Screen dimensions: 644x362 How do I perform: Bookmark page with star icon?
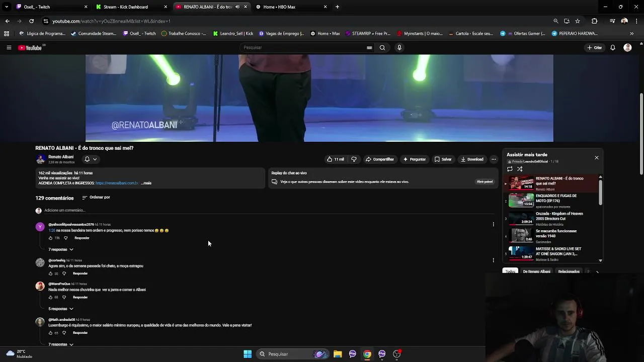click(578, 21)
